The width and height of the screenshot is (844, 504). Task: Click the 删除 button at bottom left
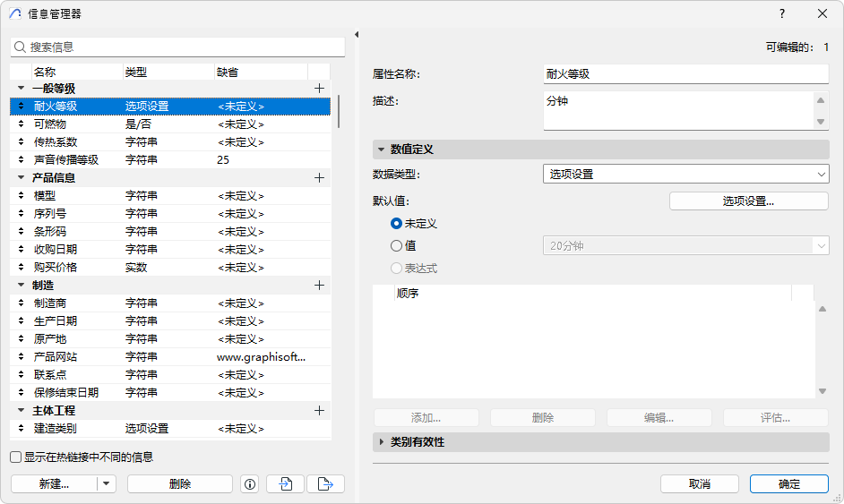[180, 484]
